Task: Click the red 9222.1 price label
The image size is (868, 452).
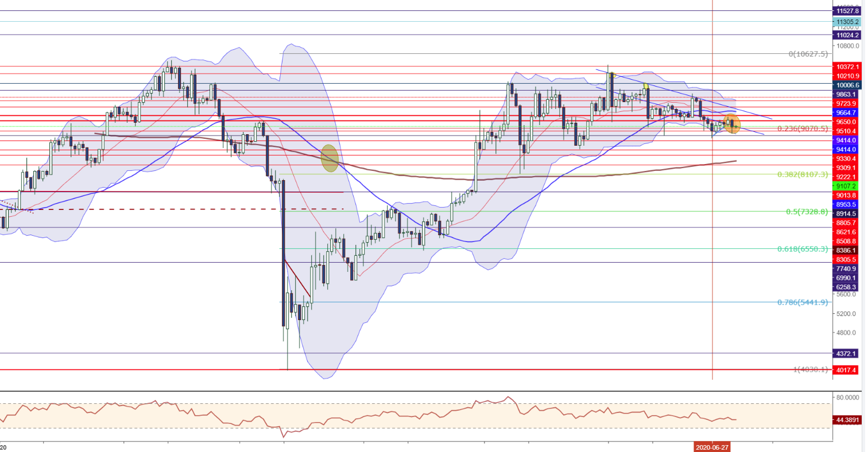Action: pyautogui.click(x=847, y=177)
